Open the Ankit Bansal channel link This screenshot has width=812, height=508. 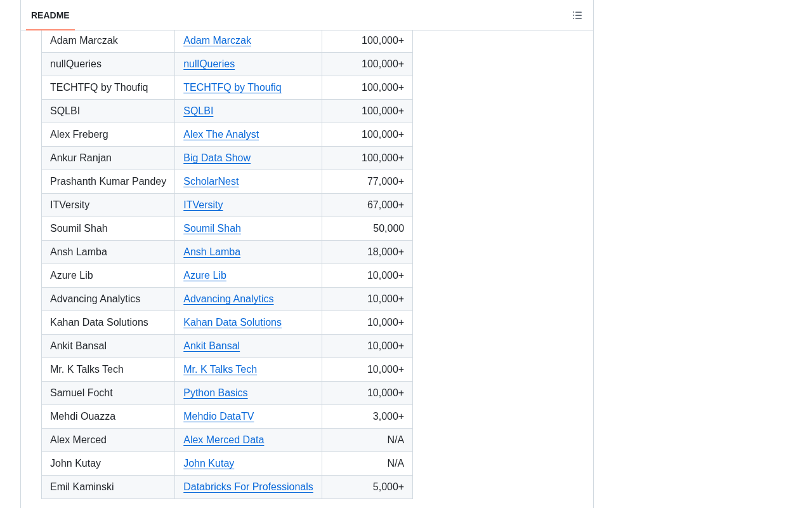point(211,346)
